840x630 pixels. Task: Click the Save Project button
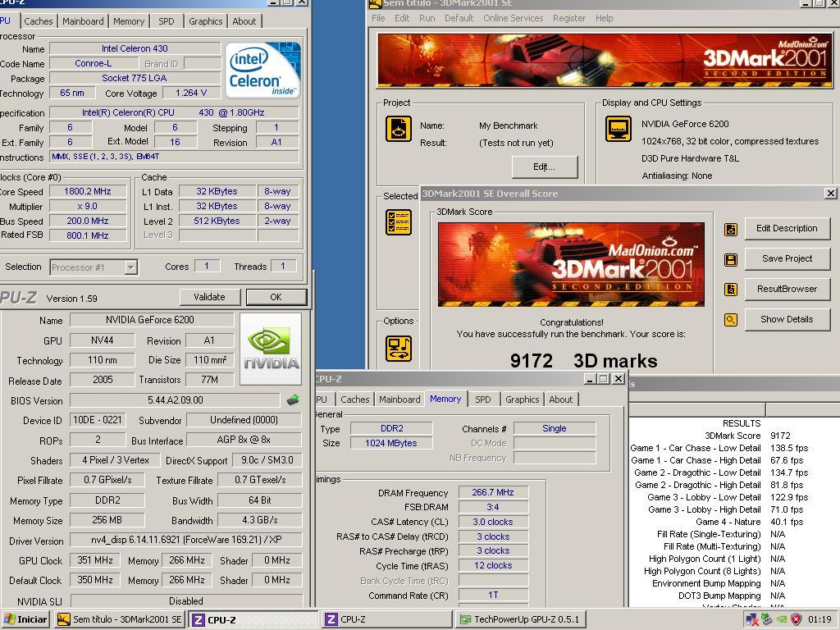click(787, 259)
